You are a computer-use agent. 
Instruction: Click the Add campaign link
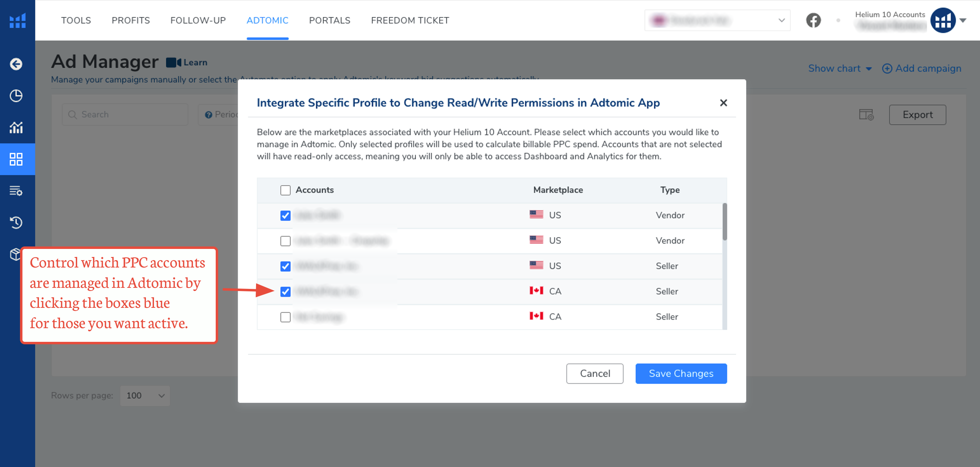tap(928, 68)
